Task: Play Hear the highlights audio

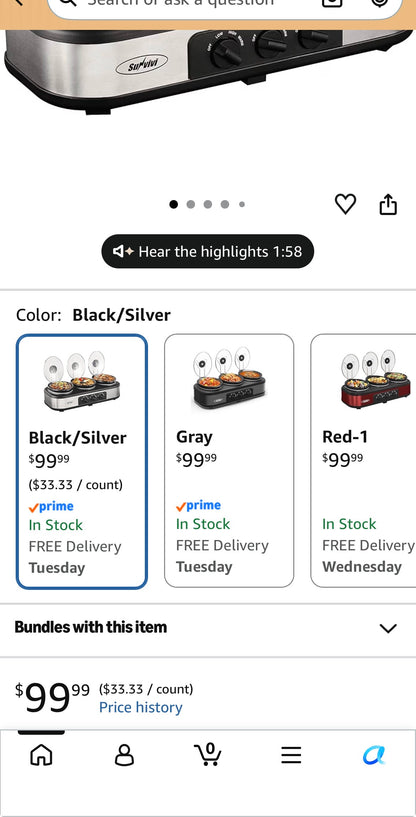Action: [x=207, y=252]
